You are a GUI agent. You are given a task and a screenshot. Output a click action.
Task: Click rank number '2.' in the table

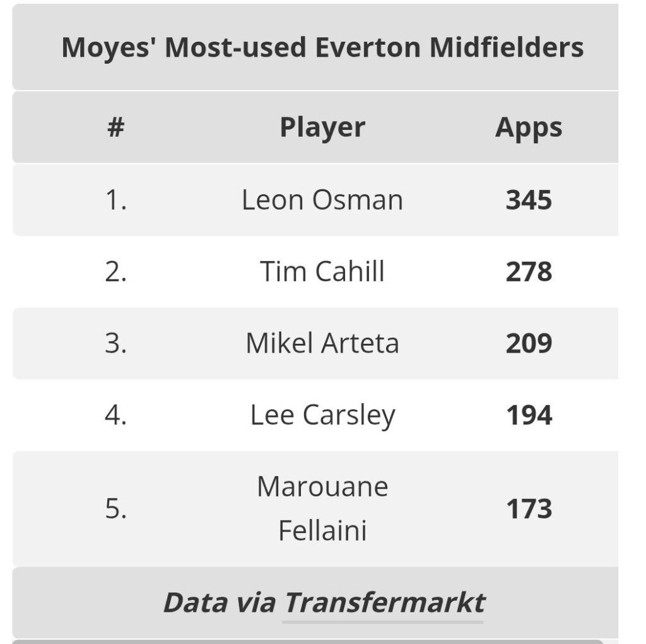coord(115,272)
